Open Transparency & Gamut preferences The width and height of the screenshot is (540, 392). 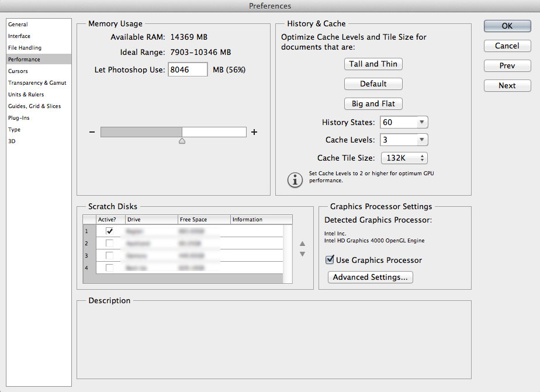click(x=37, y=83)
